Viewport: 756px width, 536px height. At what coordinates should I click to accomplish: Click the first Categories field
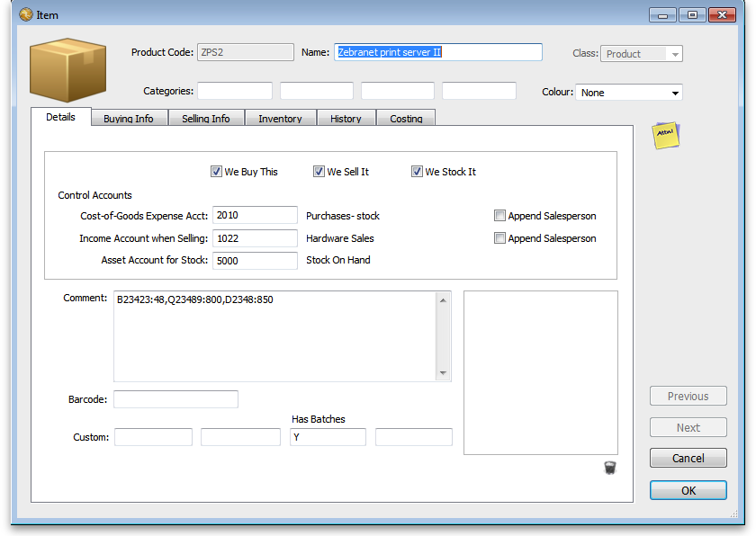pyautogui.click(x=235, y=91)
